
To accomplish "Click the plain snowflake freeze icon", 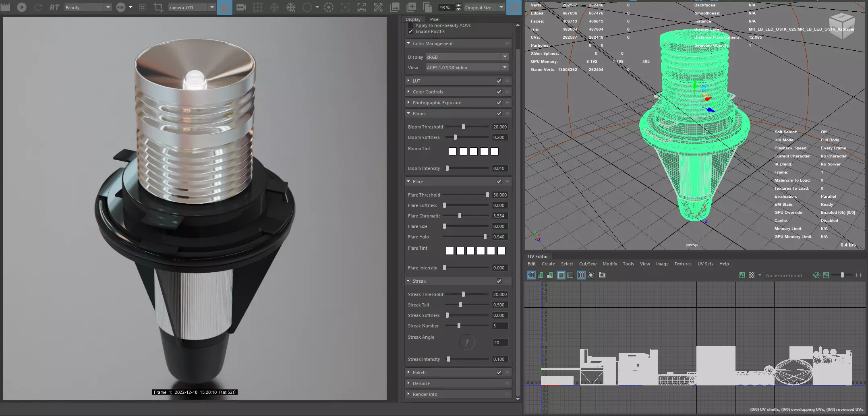I will point(274,7).
